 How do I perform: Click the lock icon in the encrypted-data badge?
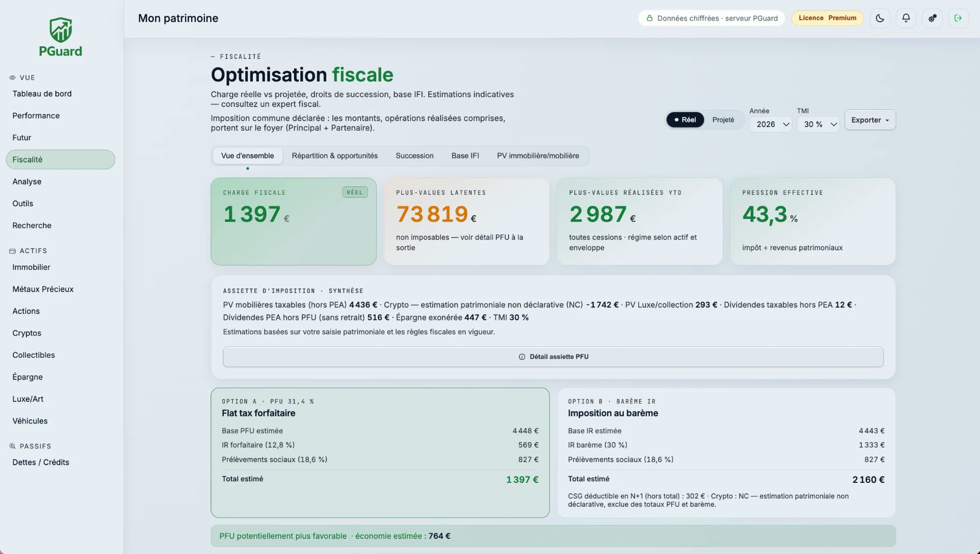tap(649, 18)
